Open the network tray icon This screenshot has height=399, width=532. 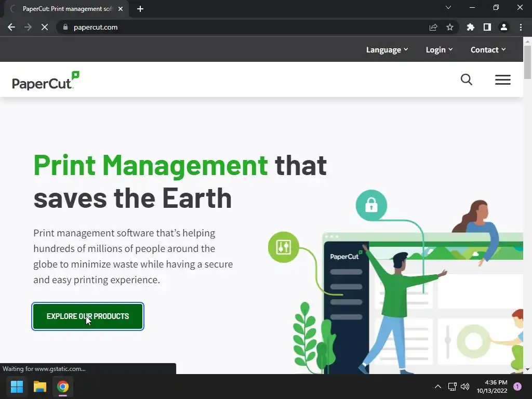452,387
